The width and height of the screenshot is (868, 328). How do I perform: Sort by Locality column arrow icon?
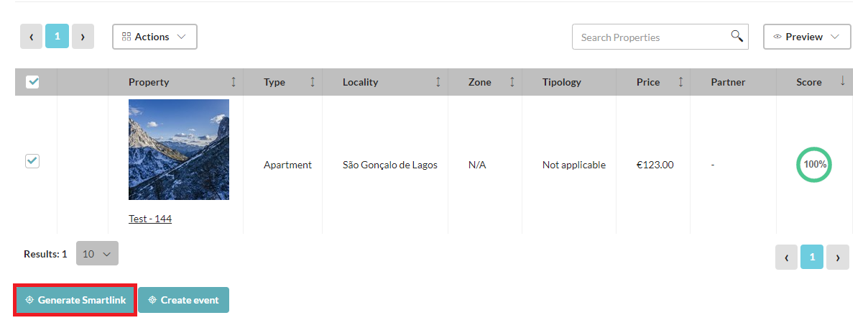click(x=438, y=82)
